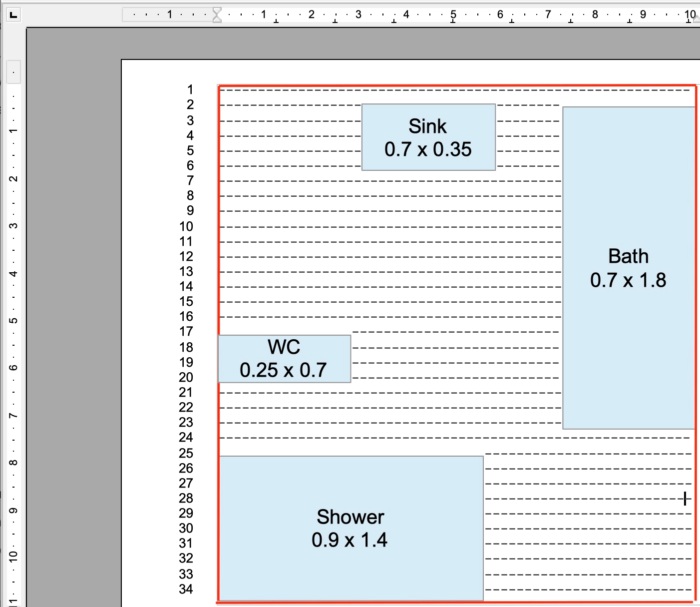The image size is (700, 607).
Task: Click line number 3 in the margin
Action: [x=190, y=120]
